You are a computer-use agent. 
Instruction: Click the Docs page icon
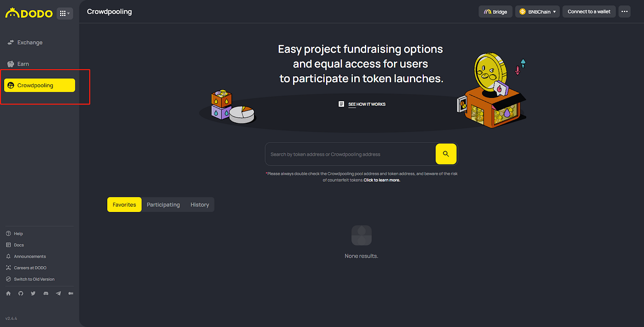[x=8, y=245]
